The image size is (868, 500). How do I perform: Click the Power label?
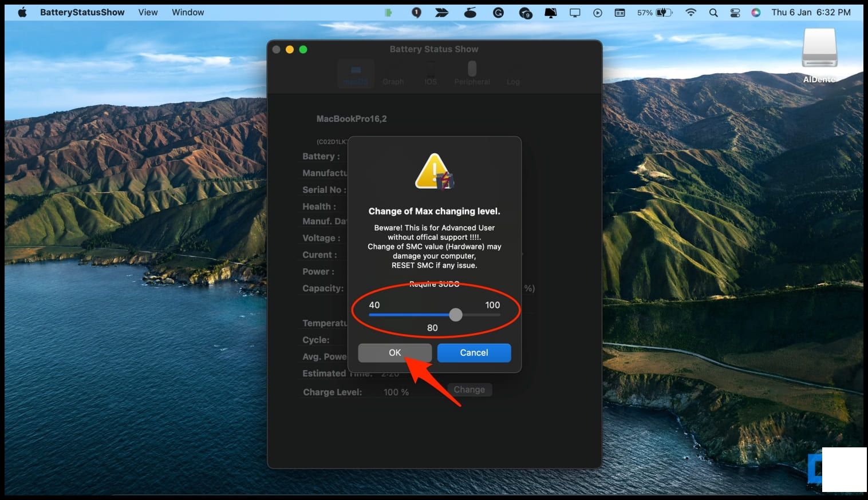point(318,272)
